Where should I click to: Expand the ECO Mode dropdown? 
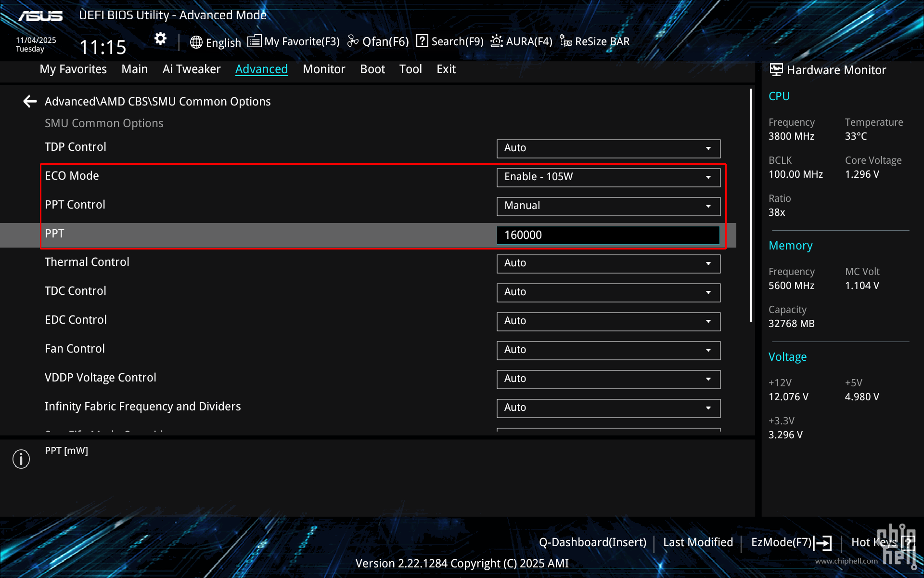click(x=608, y=177)
